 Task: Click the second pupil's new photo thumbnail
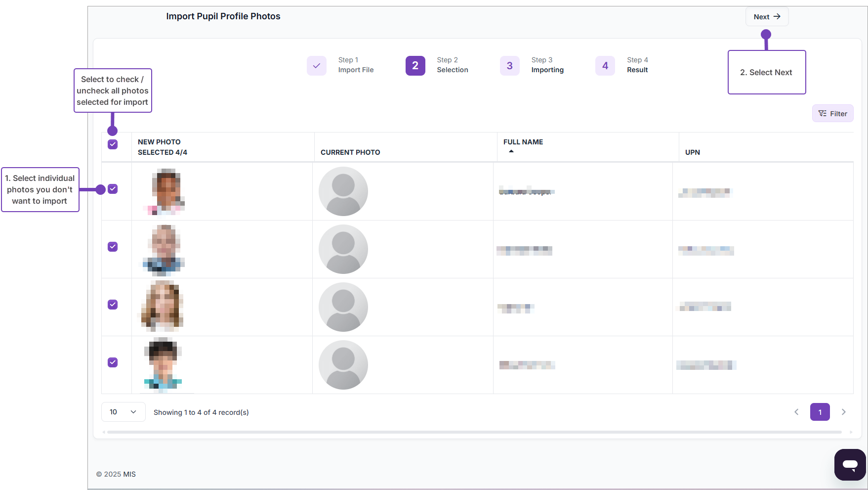tap(165, 250)
